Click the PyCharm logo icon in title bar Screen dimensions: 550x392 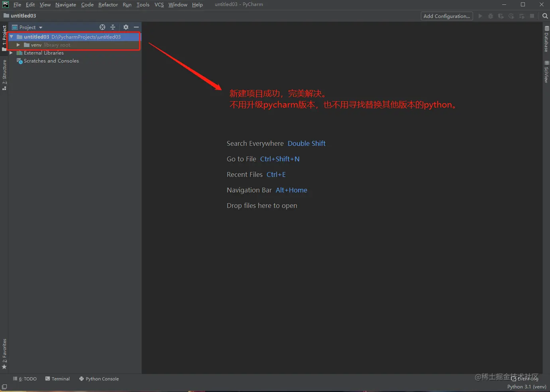pos(6,4)
